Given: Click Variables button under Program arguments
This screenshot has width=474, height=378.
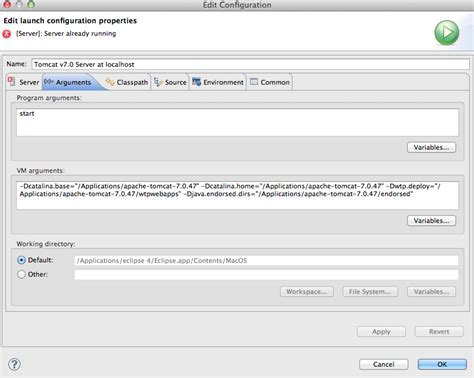Looking at the screenshot, I should [x=431, y=147].
